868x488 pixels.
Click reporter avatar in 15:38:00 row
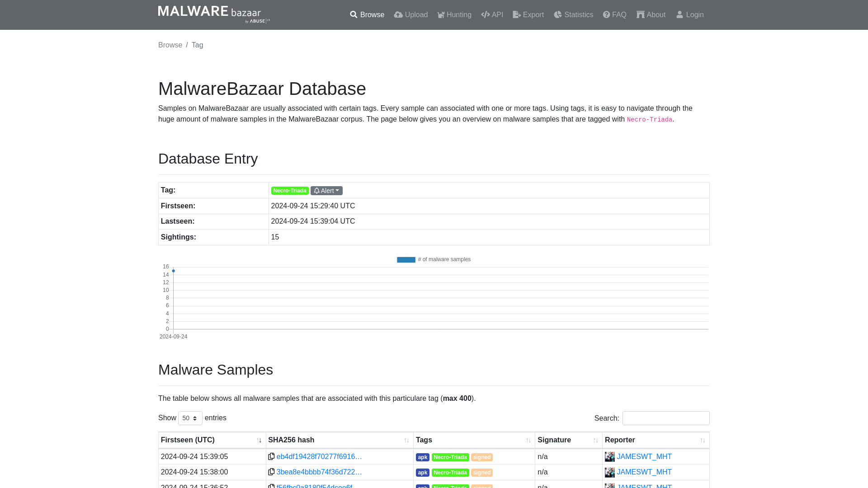click(610, 472)
